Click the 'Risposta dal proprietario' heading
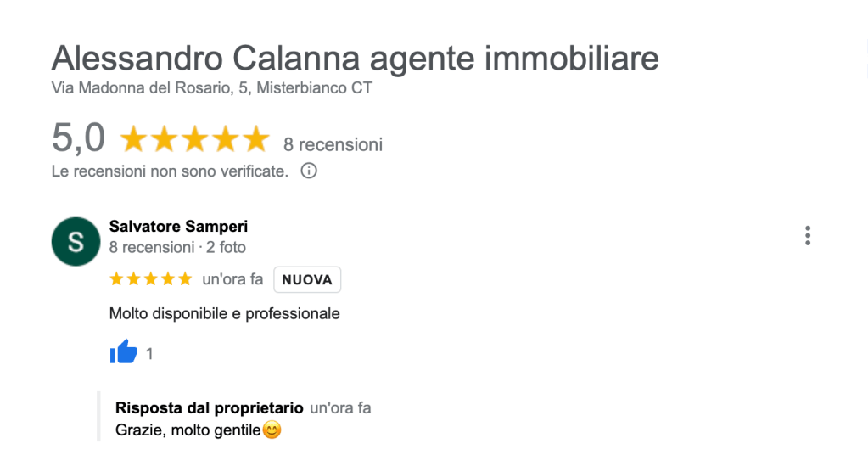The image size is (868, 455). click(x=209, y=408)
